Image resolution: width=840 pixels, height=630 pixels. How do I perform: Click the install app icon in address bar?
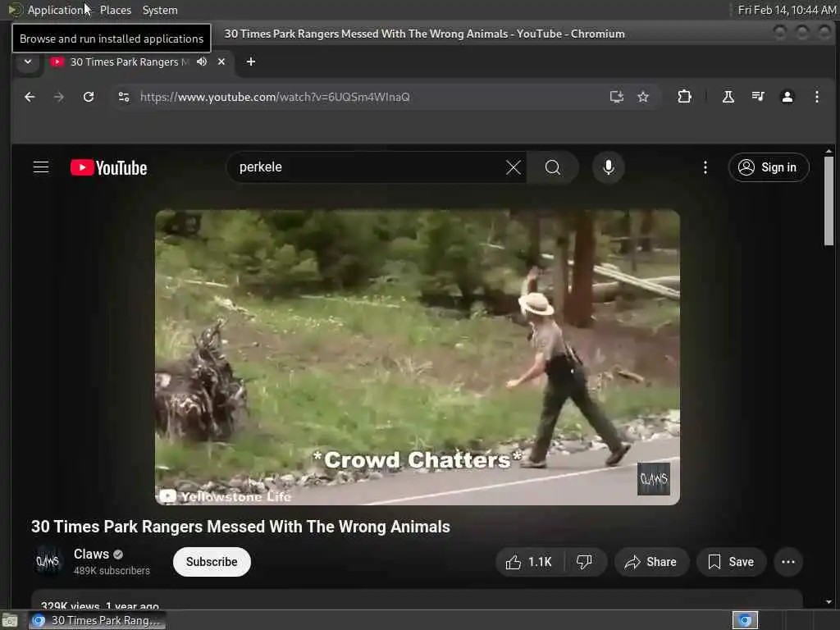[617, 97]
